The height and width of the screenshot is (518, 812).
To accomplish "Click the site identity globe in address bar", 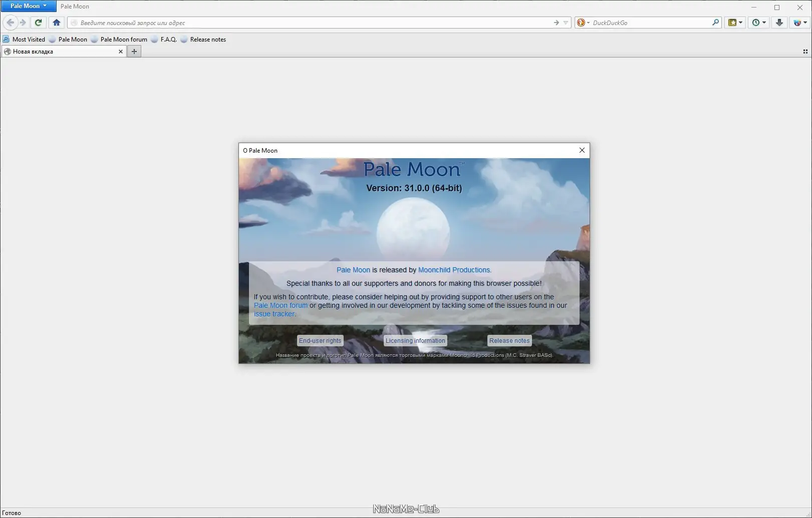I will (x=74, y=23).
